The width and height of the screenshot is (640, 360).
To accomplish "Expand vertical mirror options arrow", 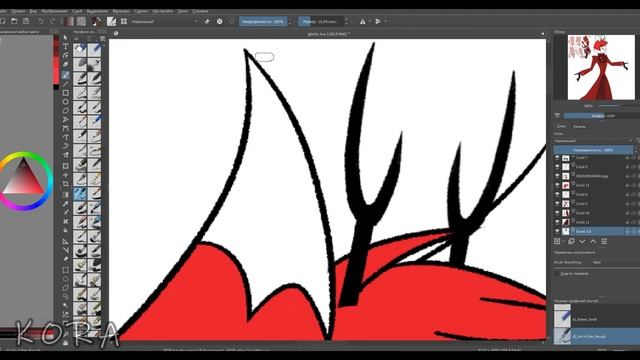I will click(x=385, y=21).
